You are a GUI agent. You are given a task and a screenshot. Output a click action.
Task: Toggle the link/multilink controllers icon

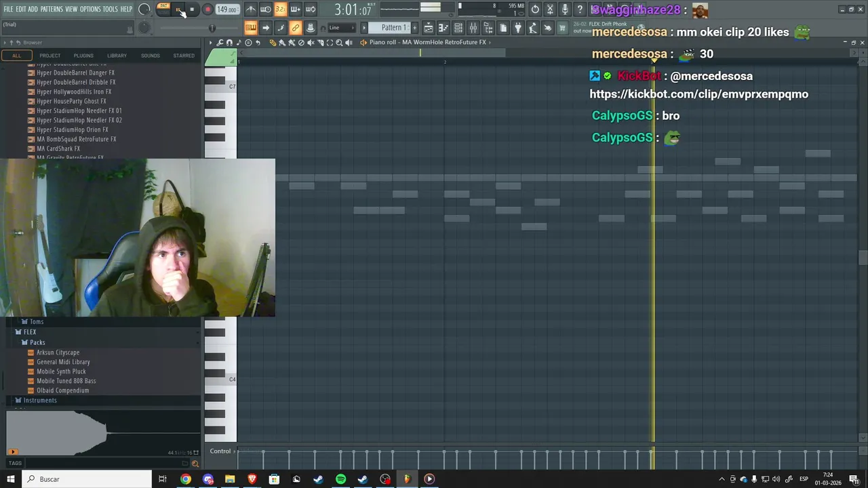(296, 28)
